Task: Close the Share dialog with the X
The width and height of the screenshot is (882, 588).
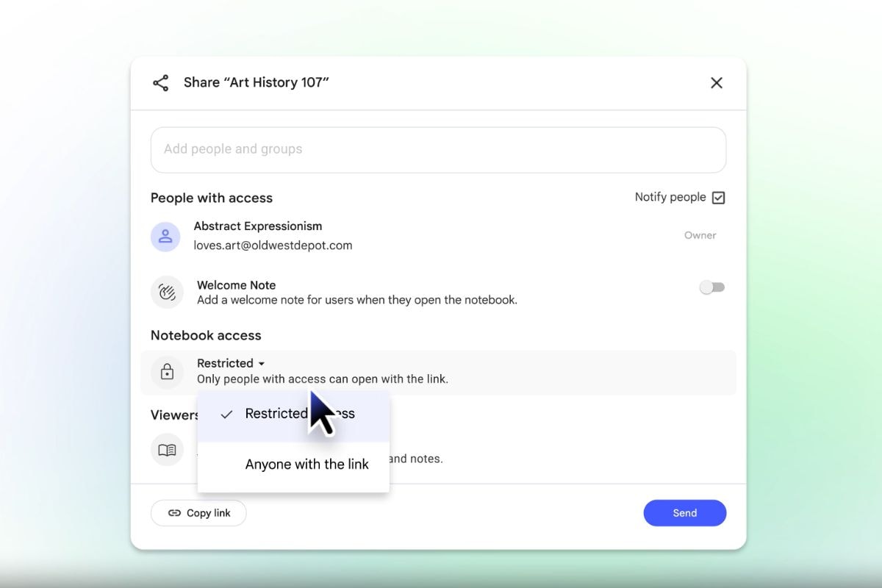Action: click(x=717, y=83)
